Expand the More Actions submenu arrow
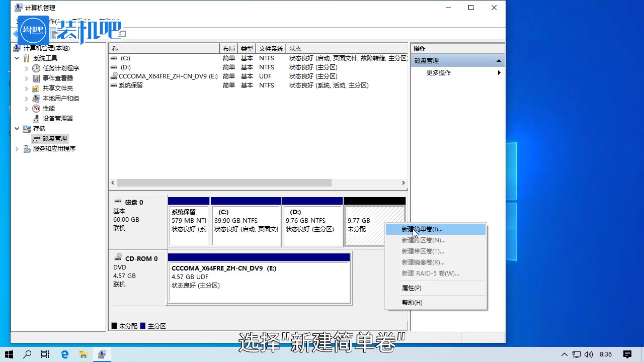 click(x=499, y=73)
